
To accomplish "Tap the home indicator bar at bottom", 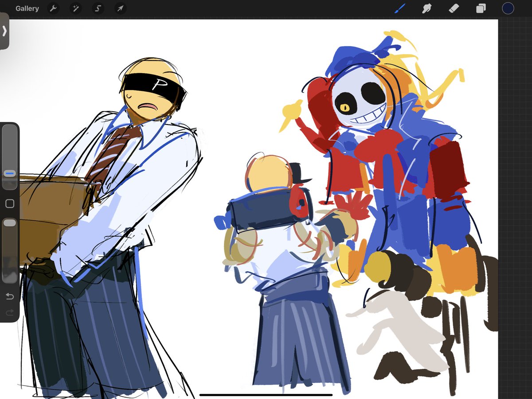I will click(x=266, y=395).
